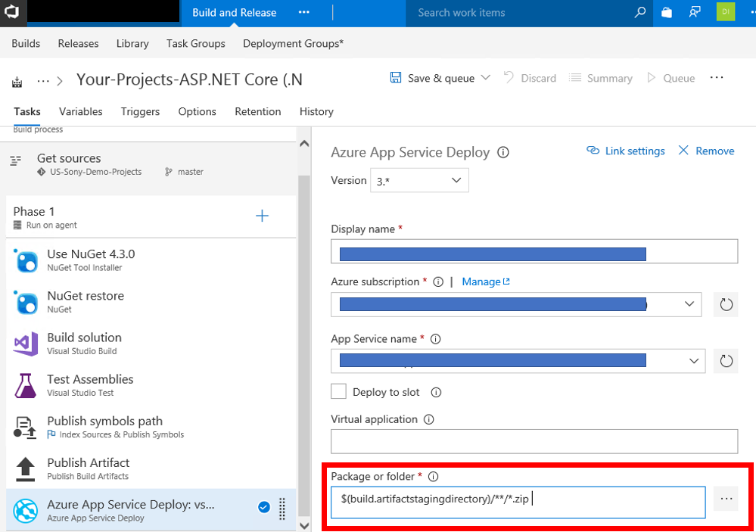Viewport: 756px width, 532px height.
Task: Click the Package or folder path field
Action: coord(518,502)
